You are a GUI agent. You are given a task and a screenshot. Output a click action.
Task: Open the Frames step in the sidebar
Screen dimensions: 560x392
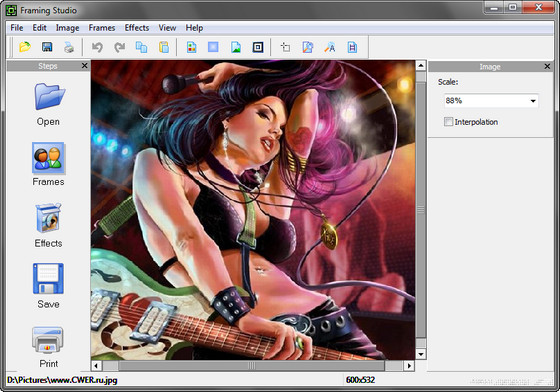pyautogui.click(x=48, y=164)
